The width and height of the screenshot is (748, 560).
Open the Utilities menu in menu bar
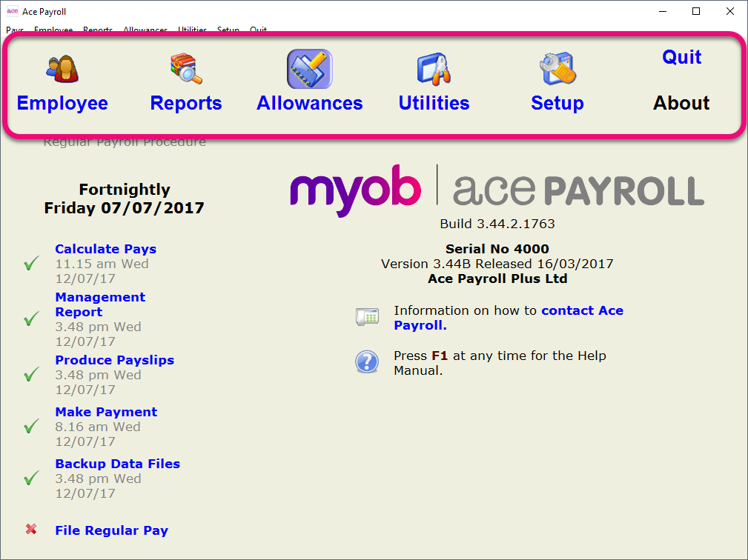tap(192, 30)
